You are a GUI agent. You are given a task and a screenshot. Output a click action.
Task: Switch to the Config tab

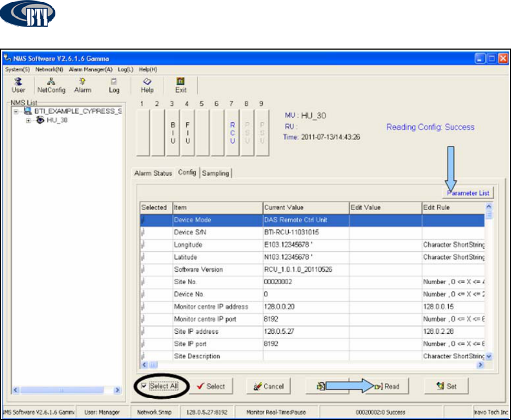click(x=187, y=172)
